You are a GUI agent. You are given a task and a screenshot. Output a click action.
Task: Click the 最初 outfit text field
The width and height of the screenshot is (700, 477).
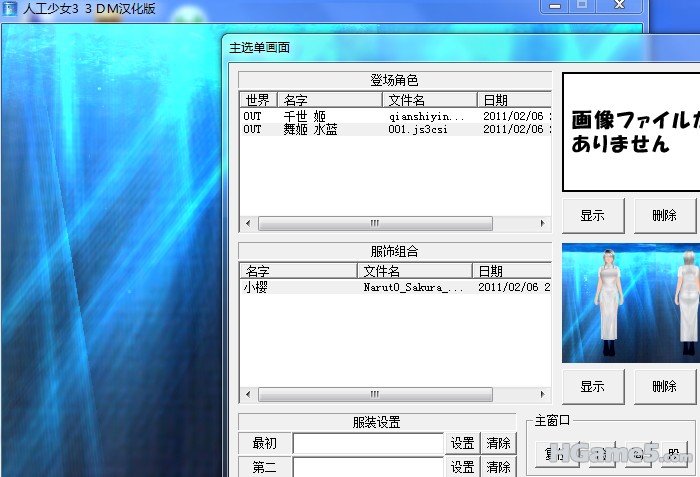pos(367,443)
